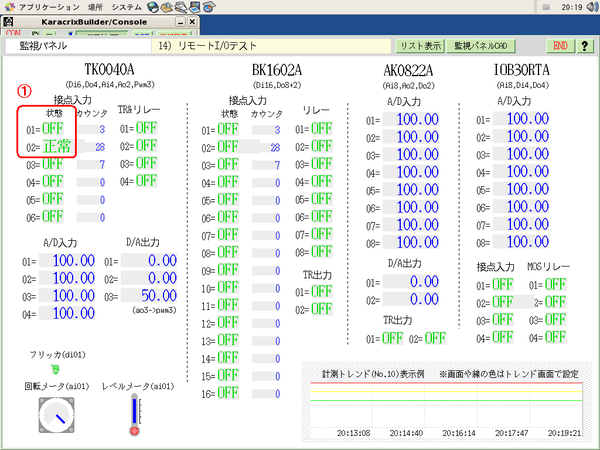Click BK1602A 接点入力 16 state OFF
The image size is (600, 450).
click(x=228, y=393)
